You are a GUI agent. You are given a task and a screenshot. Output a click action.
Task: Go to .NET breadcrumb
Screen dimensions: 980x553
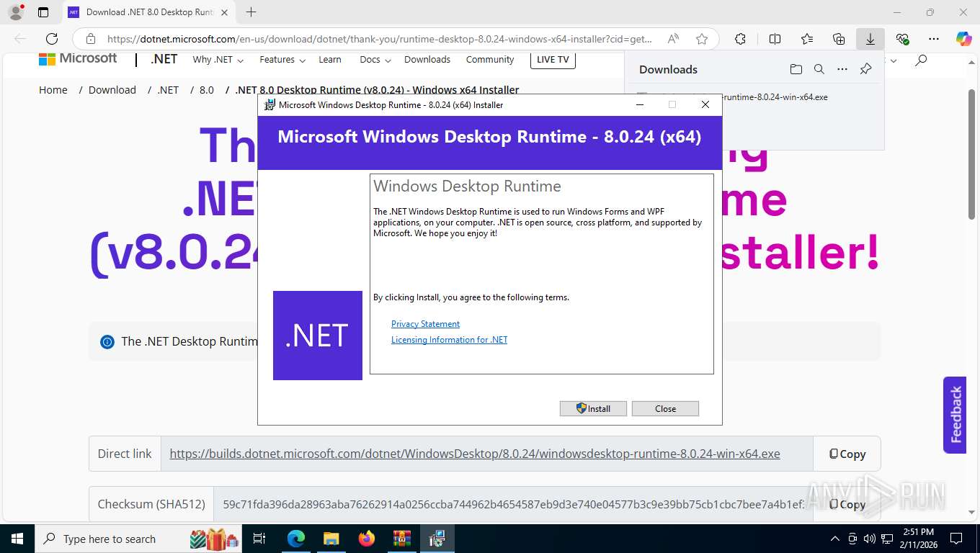click(168, 90)
